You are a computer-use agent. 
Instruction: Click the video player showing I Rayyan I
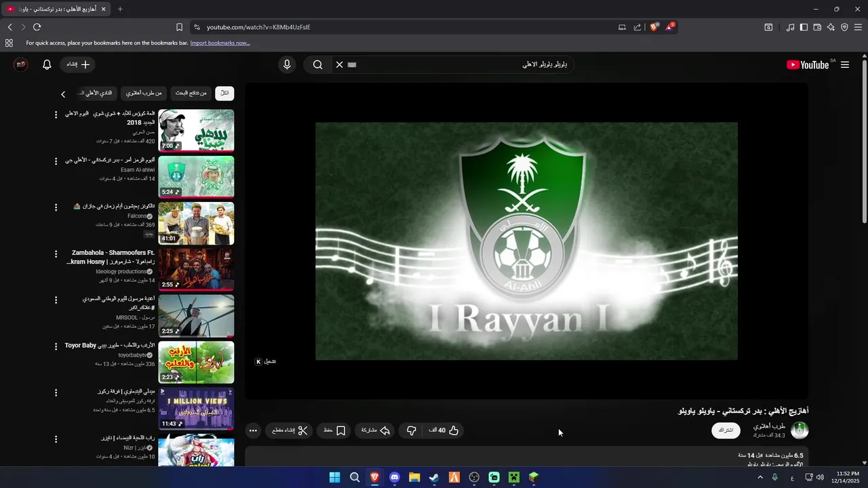526,241
